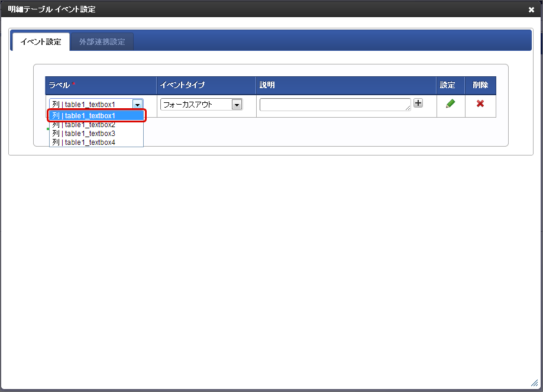This screenshot has width=543, height=392.
Task: Click the 削除 column header
Action: click(x=480, y=85)
